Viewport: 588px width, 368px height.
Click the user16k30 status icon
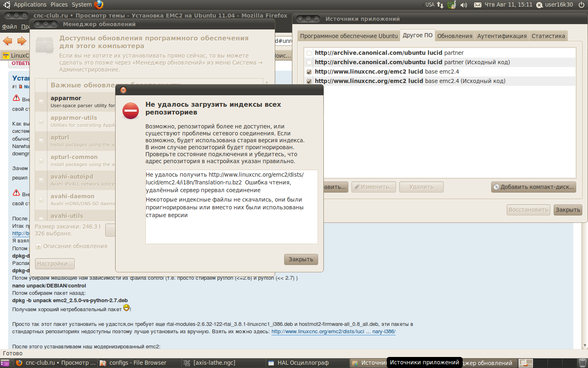pyautogui.click(x=539, y=5)
